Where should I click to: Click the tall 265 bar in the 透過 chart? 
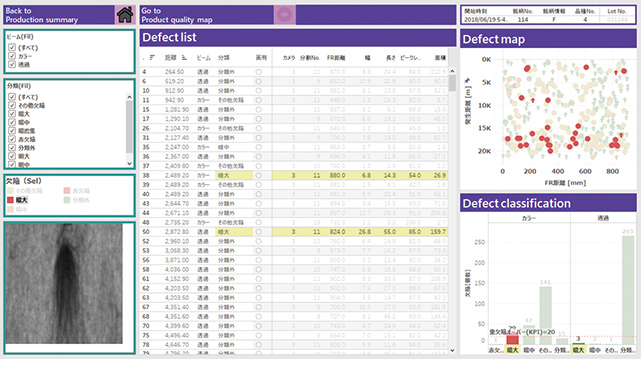tap(628, 290)
